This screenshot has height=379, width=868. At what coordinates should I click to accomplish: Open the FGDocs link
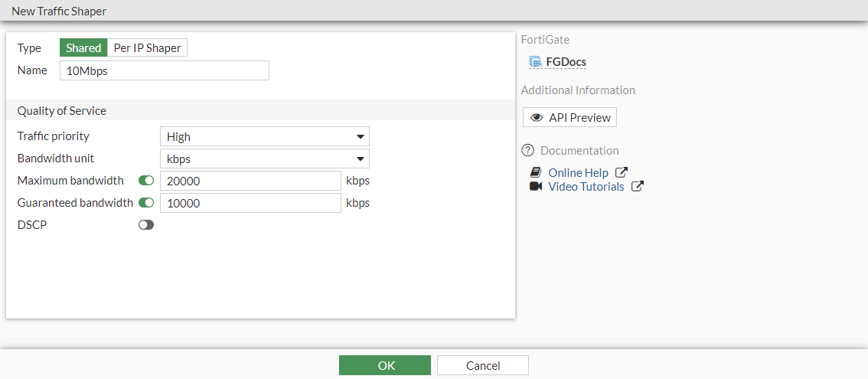click(566, 62)
